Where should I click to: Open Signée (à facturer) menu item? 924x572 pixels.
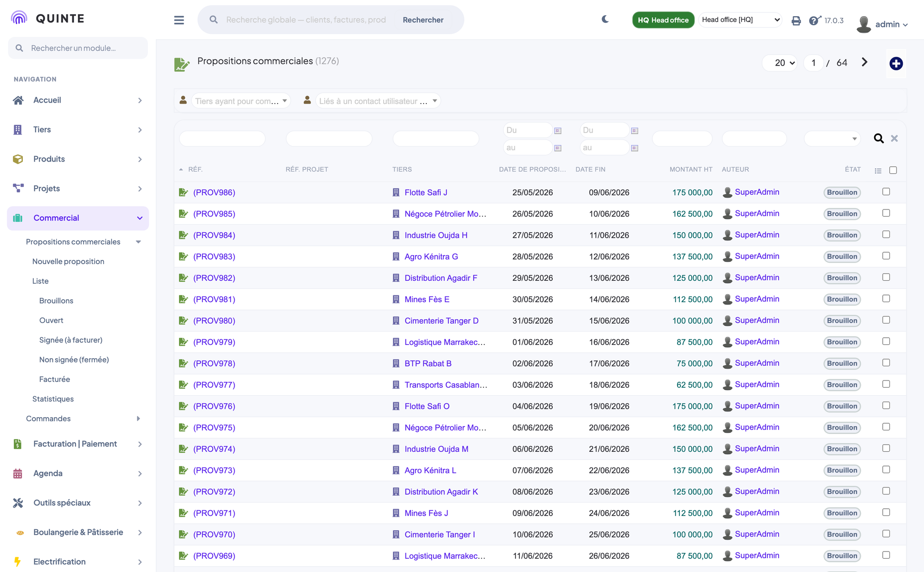point(71,340)
